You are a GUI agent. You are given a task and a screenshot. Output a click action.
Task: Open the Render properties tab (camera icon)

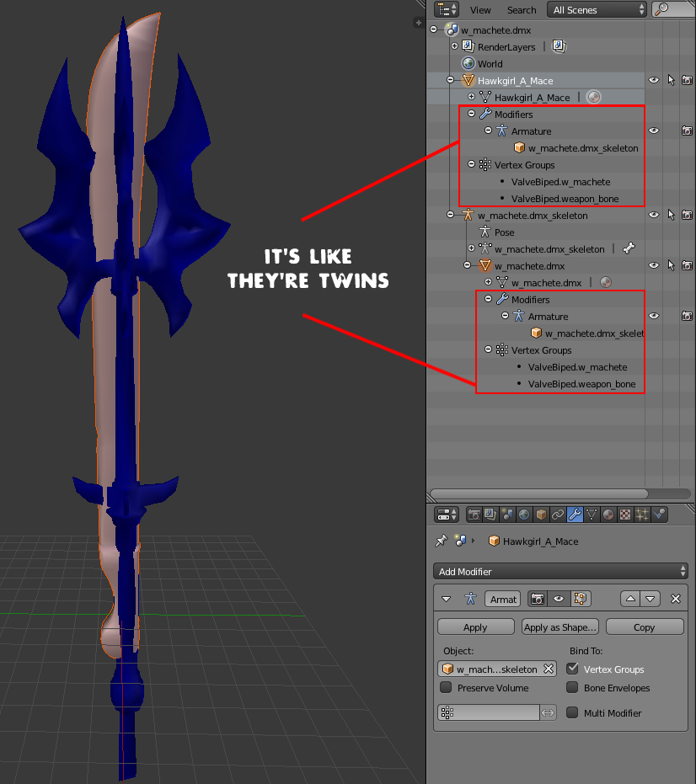(474, 515)
